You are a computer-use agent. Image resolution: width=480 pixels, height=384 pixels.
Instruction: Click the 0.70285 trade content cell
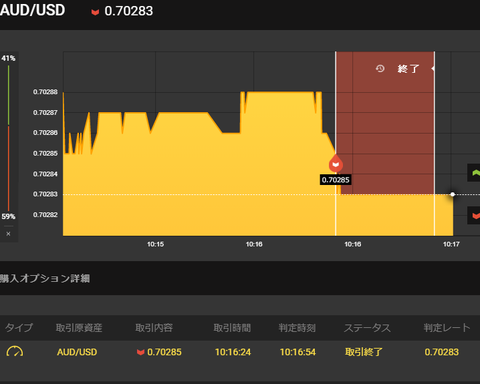coord(159,352)
